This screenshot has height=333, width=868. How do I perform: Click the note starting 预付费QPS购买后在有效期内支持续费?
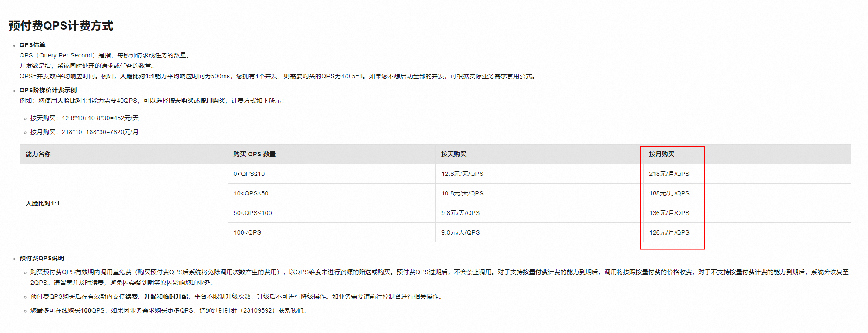pos(237,296)
